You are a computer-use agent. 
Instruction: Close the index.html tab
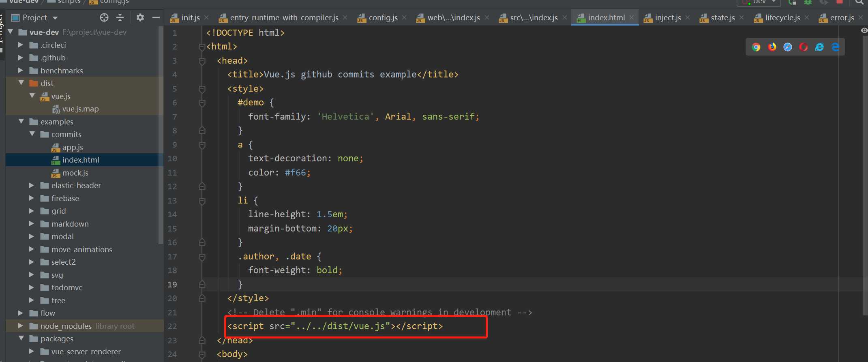pyautogui.click(x=632, y=17)
